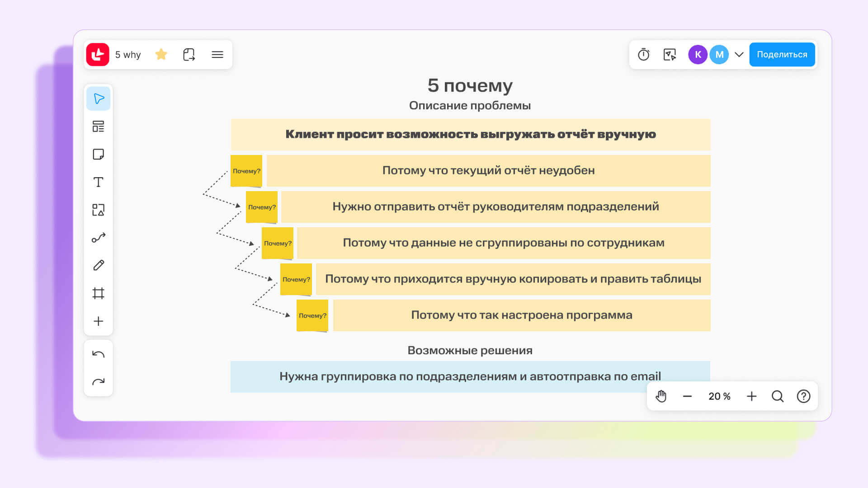
Task: Select the Клиент просит возможность problem block
Action: coord(471,135)
